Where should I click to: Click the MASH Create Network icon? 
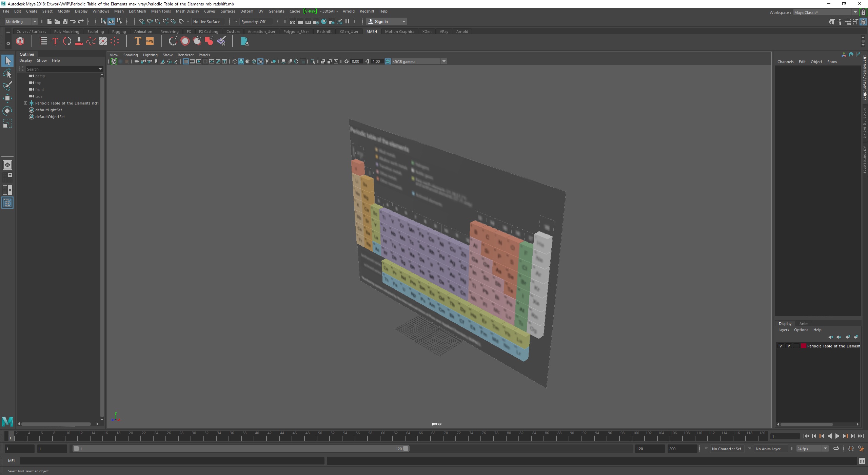pyautogui.click(x=20, y=41)
